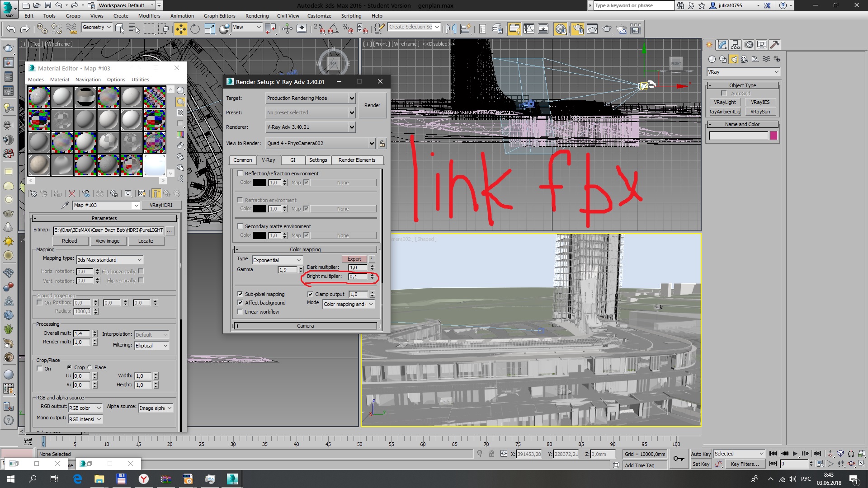
Task: Click the Select and Rotate tool
Action: (195, 29)
